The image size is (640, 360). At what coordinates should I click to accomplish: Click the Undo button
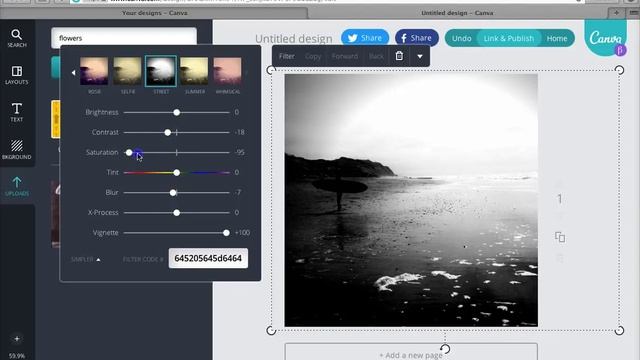tap(462, 38)
